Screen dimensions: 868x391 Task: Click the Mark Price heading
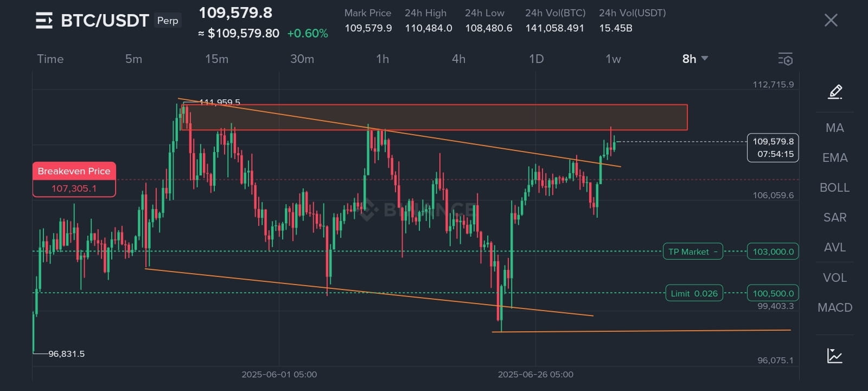pyautogui.click(x=368, y=13)
